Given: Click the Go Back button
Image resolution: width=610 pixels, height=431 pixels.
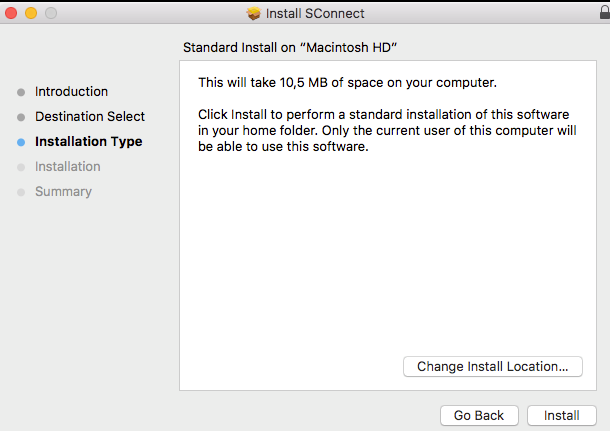Looking at the screenshot, I should coord(479,415).
